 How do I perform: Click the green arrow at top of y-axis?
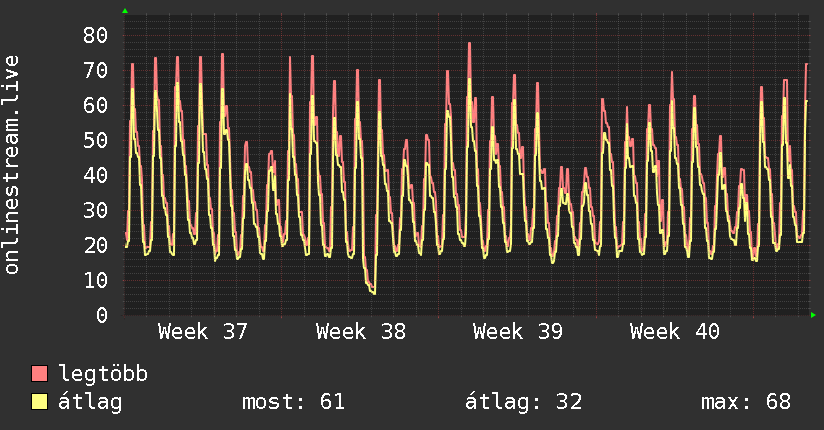[x=125, y=11]
